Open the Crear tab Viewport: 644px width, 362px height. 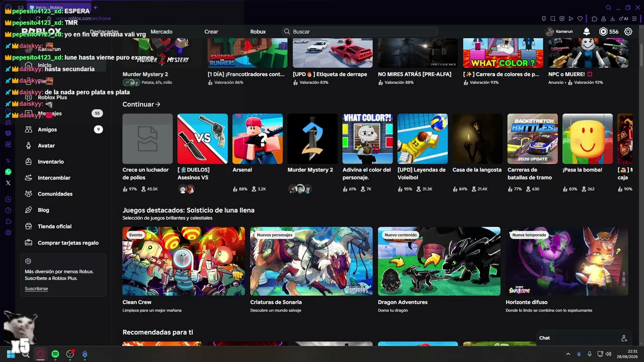(211, 32)
